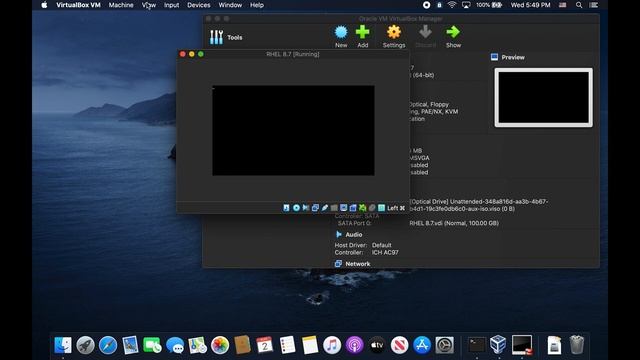Click the battery status in menu bar
The height and width of the screenshot is (360, 640).
click(x=489, y=5)
